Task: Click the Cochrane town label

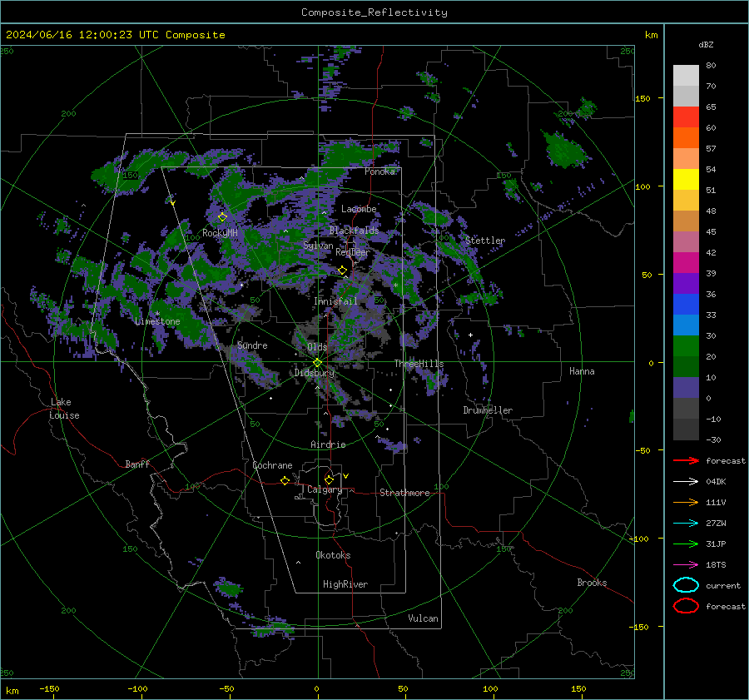Action: pyautogui.click(x=272, y=465)
